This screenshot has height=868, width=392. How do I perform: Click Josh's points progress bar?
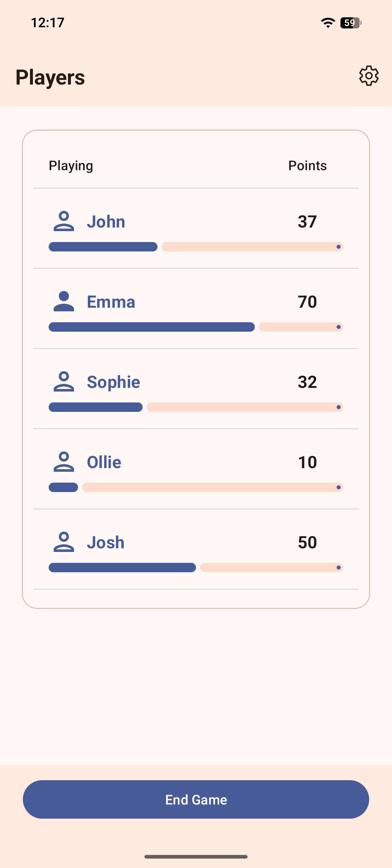click(x=196, y=568)
